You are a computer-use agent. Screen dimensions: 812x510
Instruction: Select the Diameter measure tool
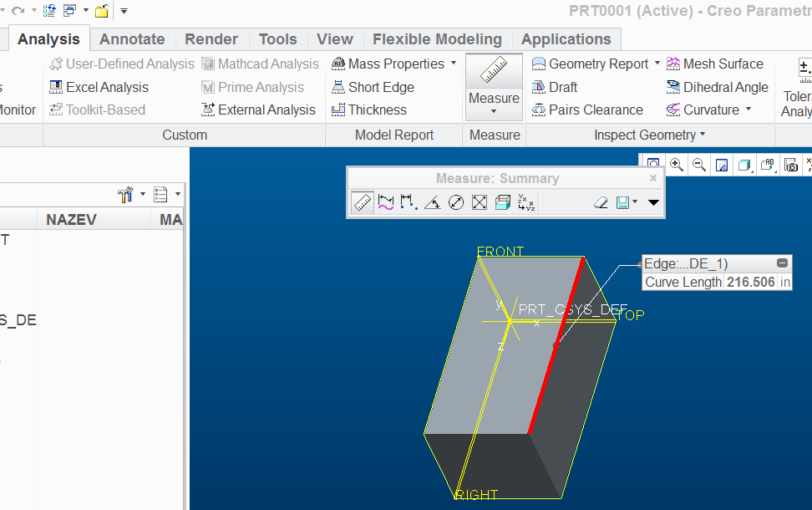click(456, 202)
